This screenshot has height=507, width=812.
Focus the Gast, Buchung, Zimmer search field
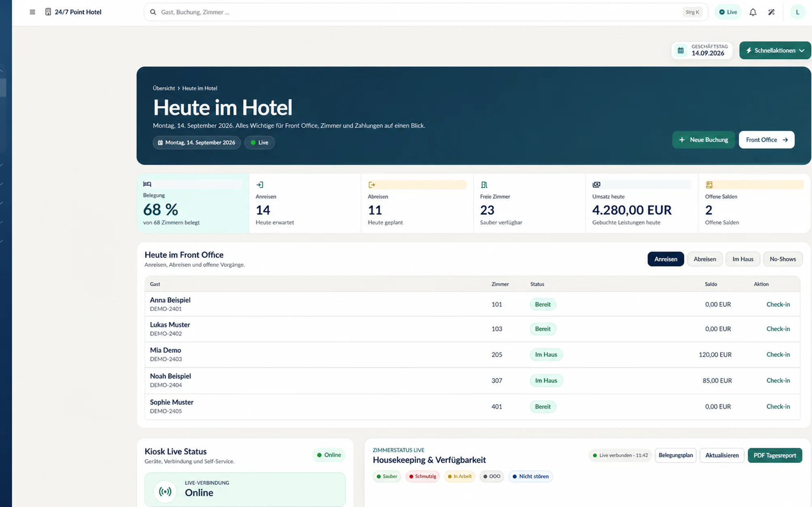pos(426,12)
